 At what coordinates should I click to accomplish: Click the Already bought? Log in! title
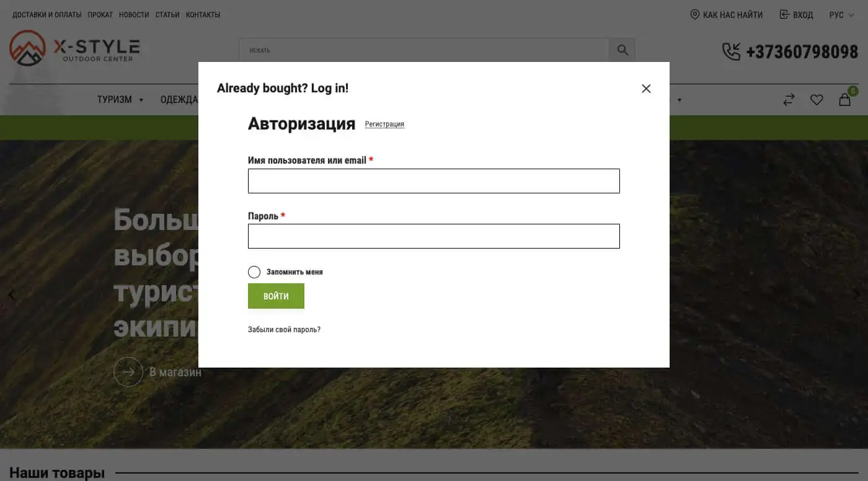pyautogui.click(x=283, y=89)
